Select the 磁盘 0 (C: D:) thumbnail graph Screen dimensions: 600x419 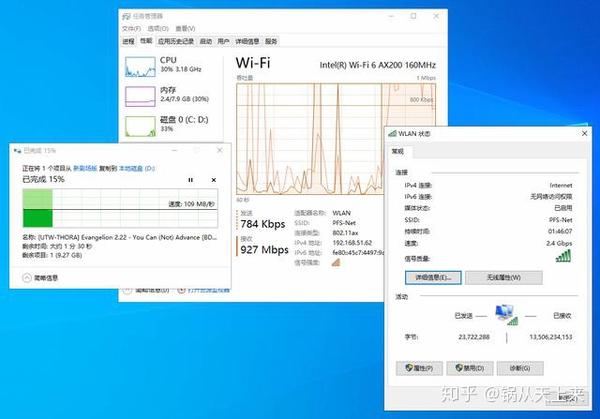pos(140,126)
